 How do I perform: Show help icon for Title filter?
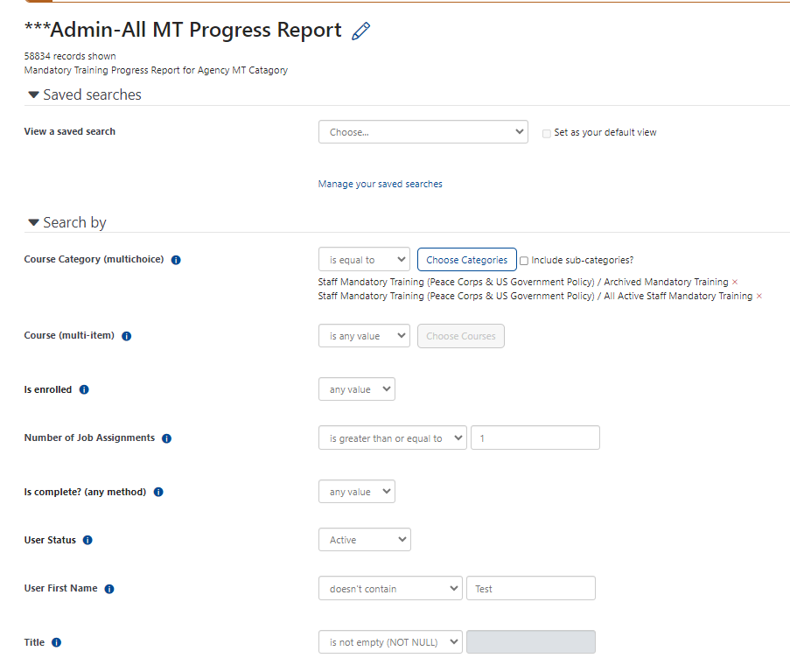56,642
